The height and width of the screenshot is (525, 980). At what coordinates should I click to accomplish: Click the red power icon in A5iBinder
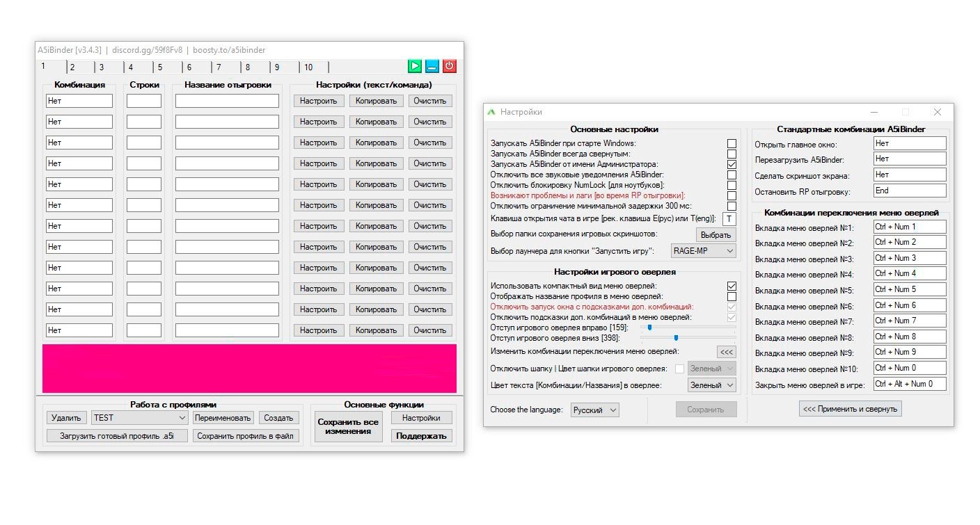[450, 66]
